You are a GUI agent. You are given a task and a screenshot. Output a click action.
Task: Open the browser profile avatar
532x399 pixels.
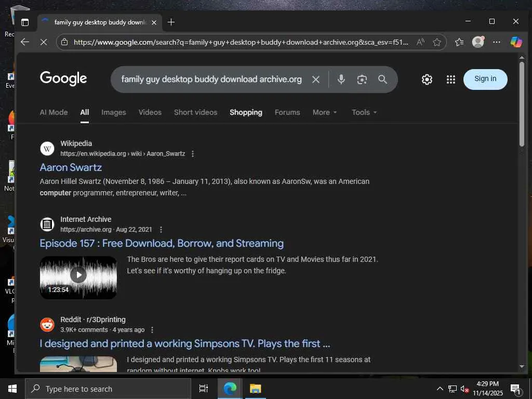tap(478, 42)
